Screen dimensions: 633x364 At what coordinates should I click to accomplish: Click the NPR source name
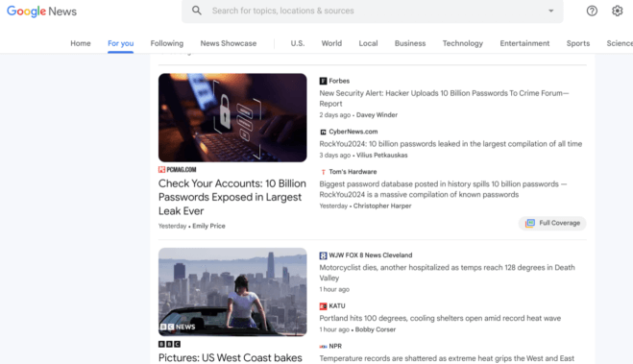click(335, 347)
